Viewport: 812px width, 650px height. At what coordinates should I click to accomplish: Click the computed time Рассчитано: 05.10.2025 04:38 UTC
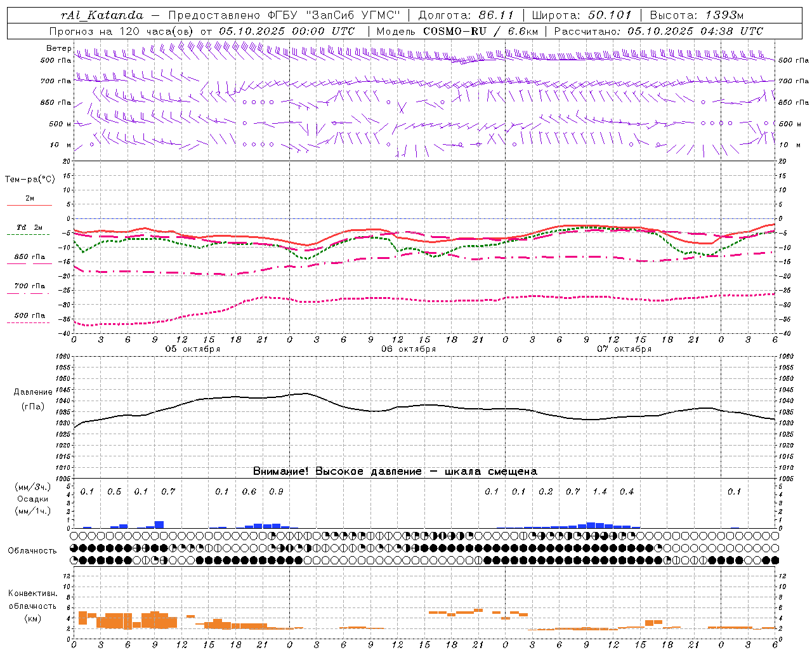tap(658, 31)
